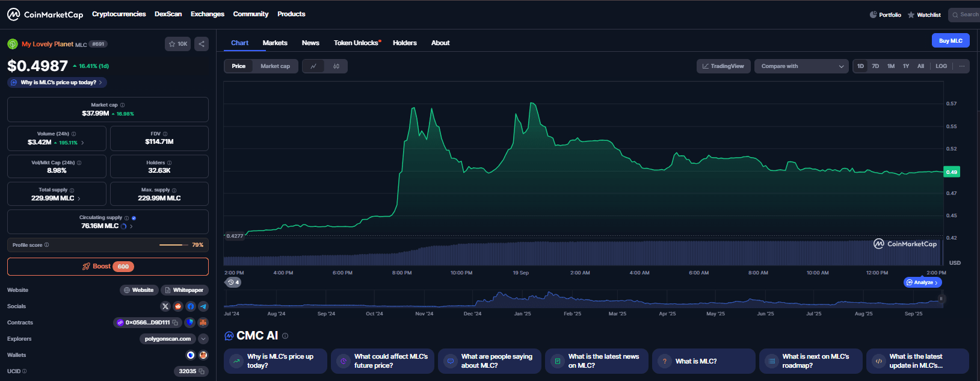Open the project Website link
The height and width of the screenshot is (381, 980).
click(x=139, y=290)
